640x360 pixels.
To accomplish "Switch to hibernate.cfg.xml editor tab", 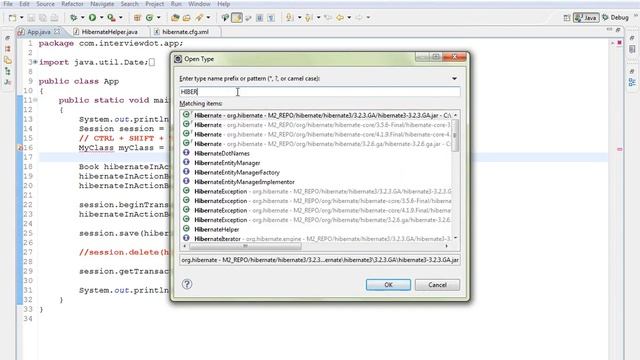I will (185, 31).
